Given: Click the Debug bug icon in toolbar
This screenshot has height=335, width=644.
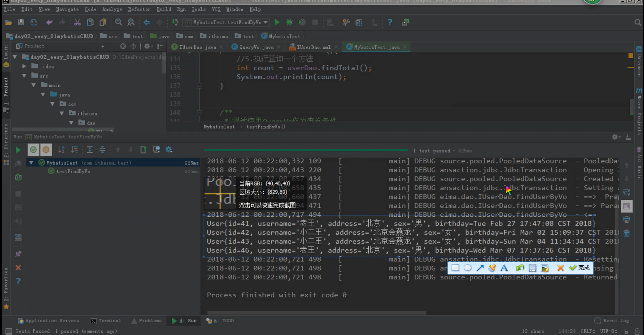Looking at the screenshot, I should coord(289,22).
